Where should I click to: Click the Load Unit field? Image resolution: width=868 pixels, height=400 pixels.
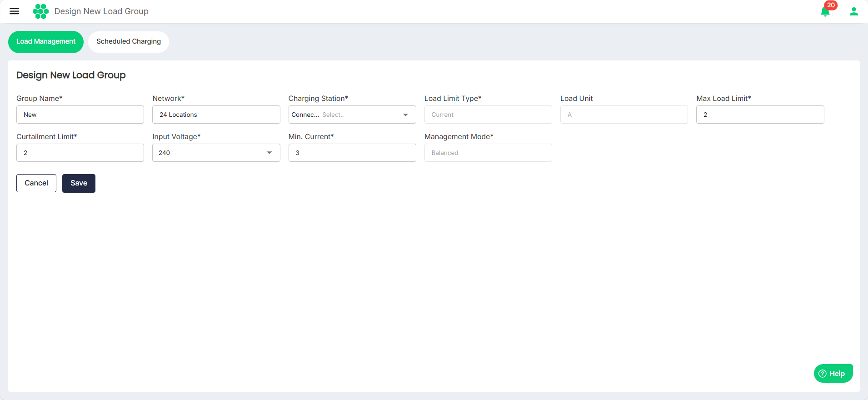tap(624, 115)
